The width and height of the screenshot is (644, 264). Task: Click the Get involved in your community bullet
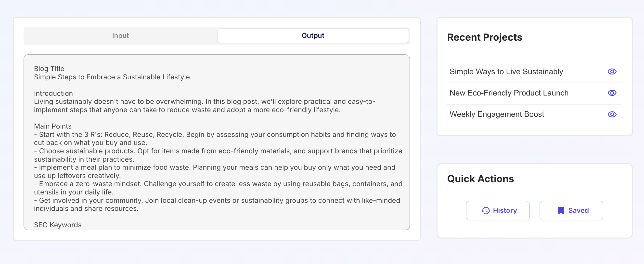click(x=217, y=204)
